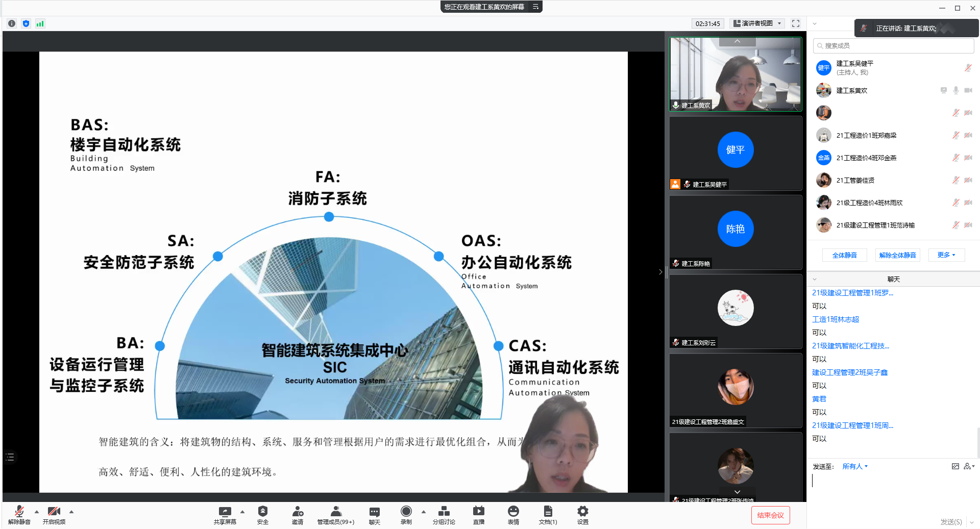
Task: Open the 邀请 invite icon
Action: click(x=298, y=512)
